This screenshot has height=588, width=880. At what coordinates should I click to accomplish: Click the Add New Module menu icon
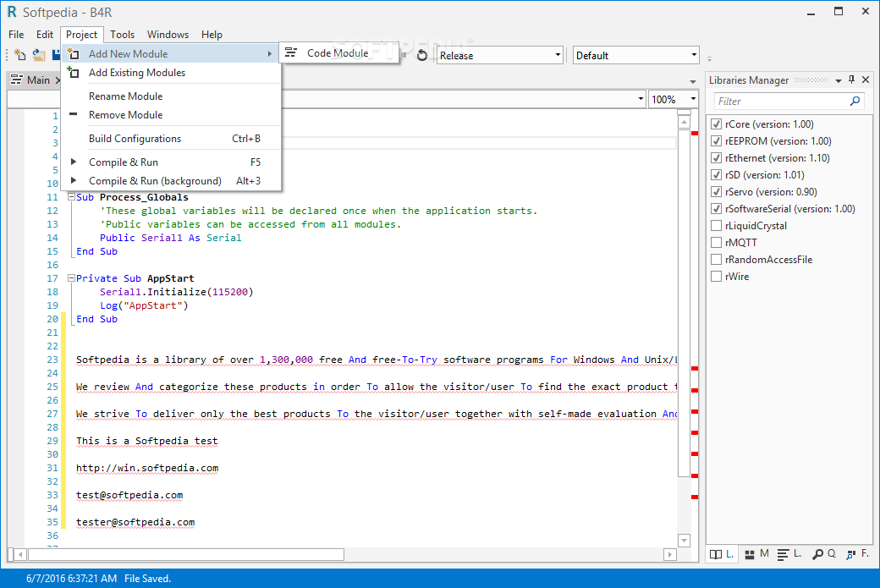73,53
